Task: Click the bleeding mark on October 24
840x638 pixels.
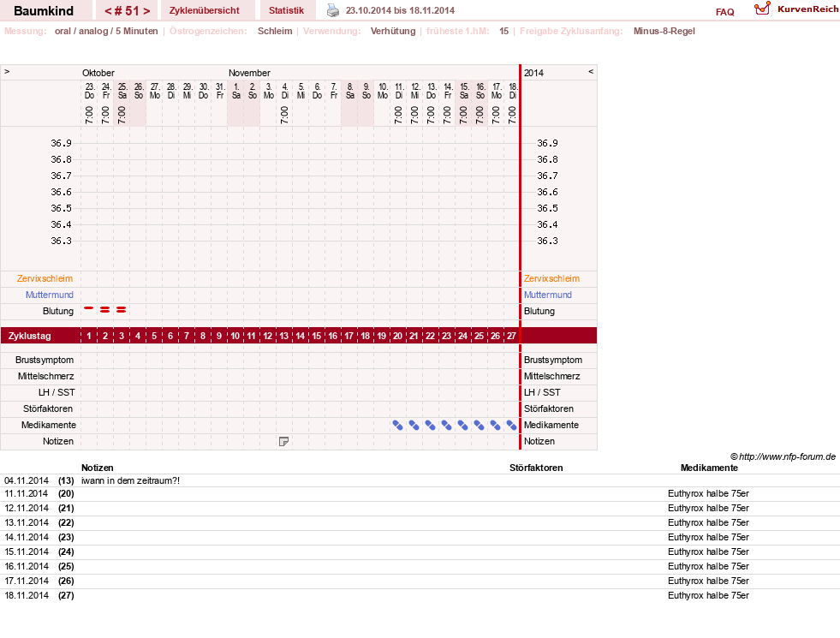Action: [105, 310]
